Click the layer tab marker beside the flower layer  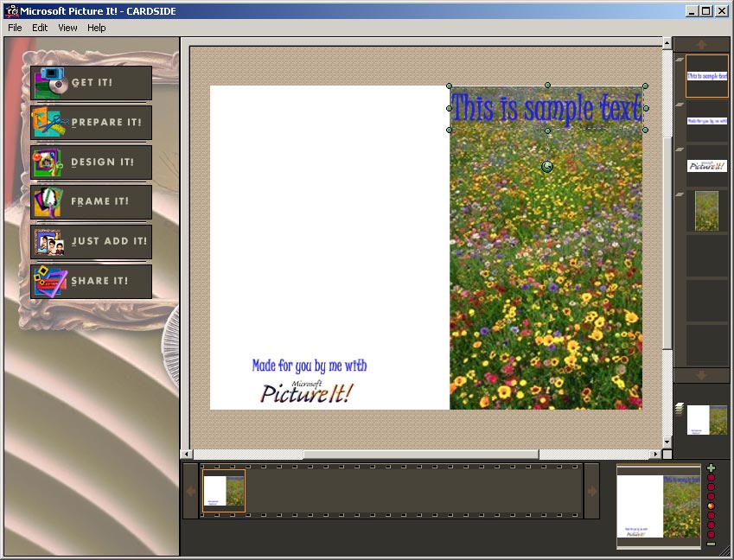(x=680, y=194)
